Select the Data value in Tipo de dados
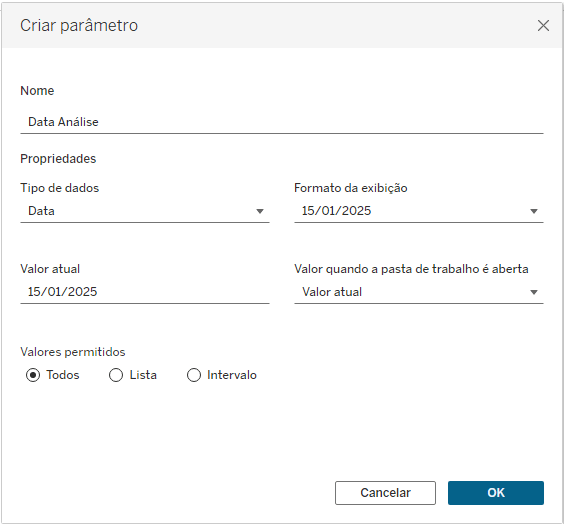Image resolution: width=564 pixels, height=524 pixels. (x=41, y=211)
